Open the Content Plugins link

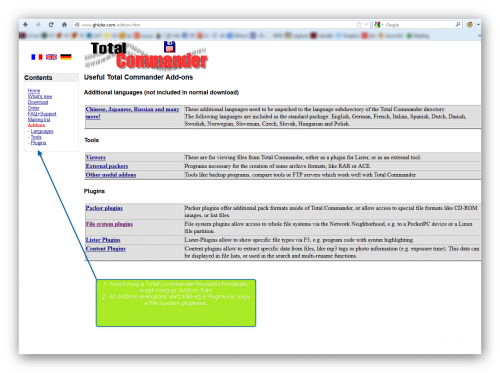coord(106,249)
